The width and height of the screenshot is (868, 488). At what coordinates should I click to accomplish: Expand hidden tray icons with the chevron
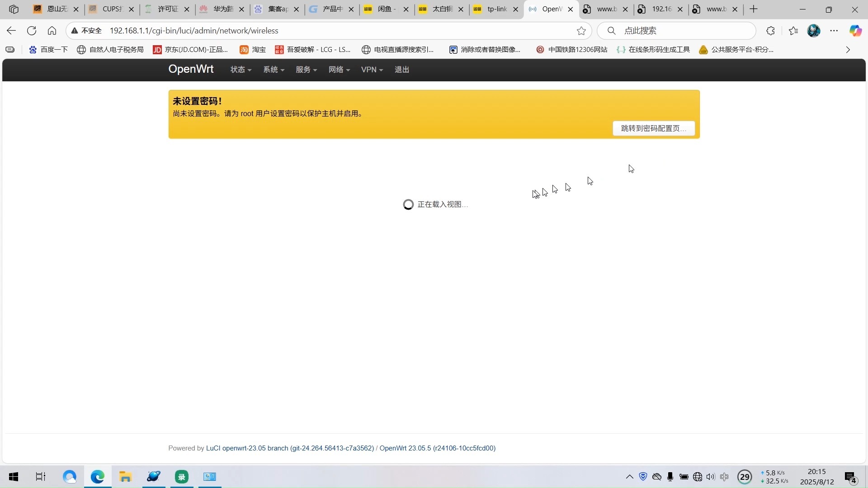[x=629, y=477]
